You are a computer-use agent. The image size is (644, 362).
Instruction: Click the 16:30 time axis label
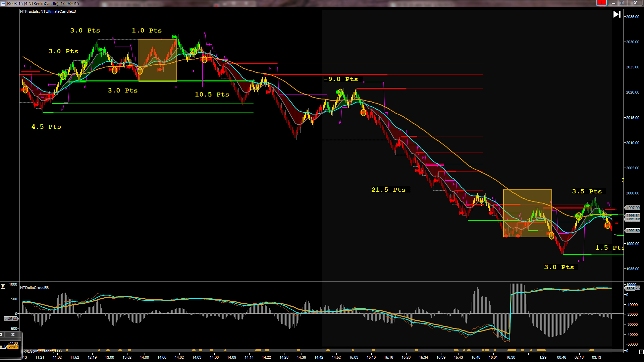pos(511,357)
